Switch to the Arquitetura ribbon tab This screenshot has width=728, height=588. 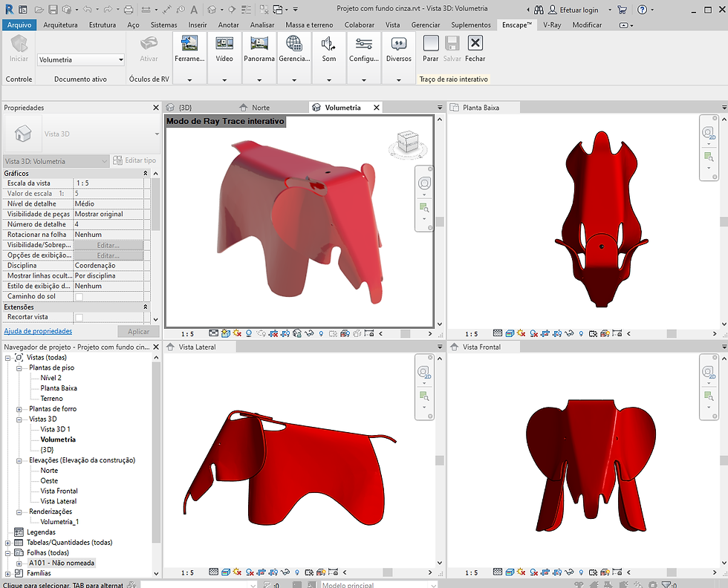click(60, 24)
